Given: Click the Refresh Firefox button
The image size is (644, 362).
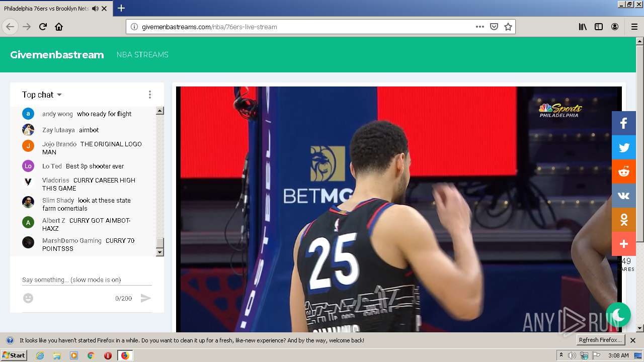Looking at the screenshot, I should point(601,340).
